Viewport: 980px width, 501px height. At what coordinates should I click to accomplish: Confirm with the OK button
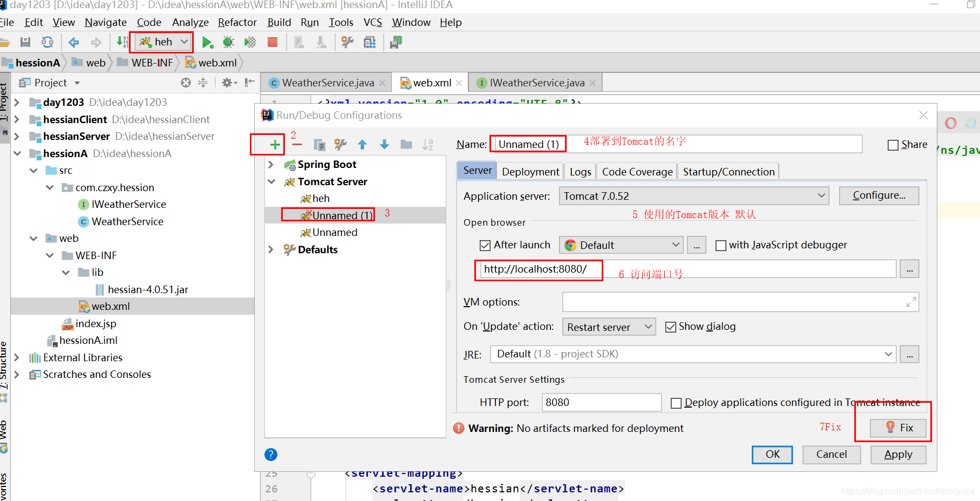point(772,455)
